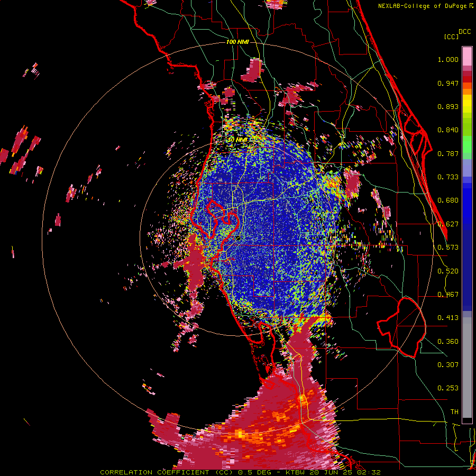Click the 0.307 color scale value
This screenshot has height=476, width=476.
point(448,365)
